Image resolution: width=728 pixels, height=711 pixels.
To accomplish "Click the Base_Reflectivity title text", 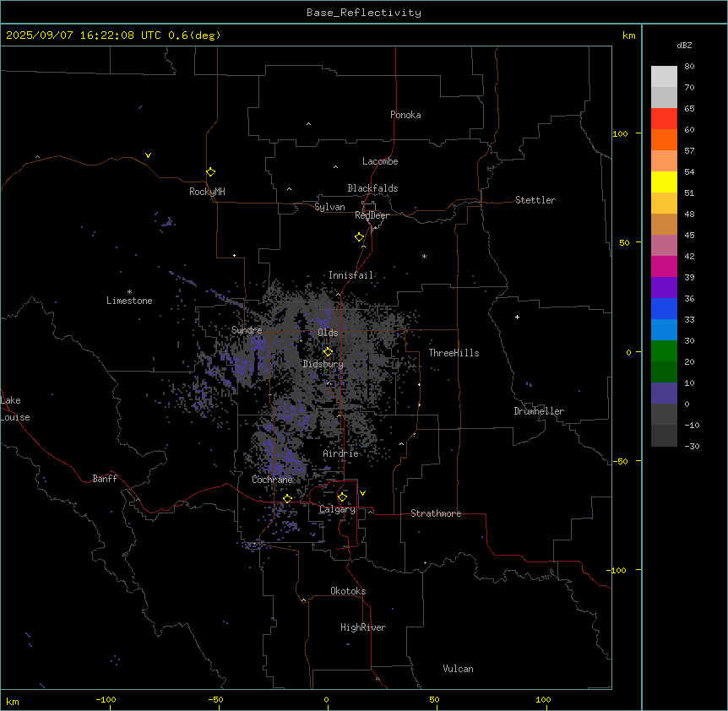I will pyautogui.click(x=364, y=13).
